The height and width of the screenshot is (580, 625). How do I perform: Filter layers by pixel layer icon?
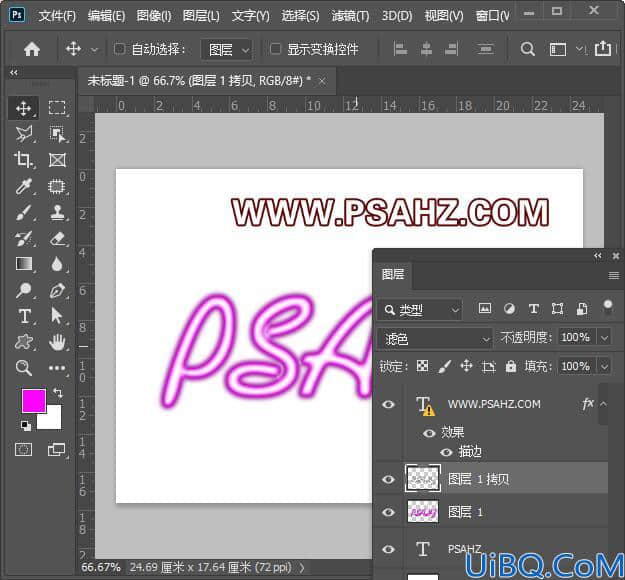point(485,308)
